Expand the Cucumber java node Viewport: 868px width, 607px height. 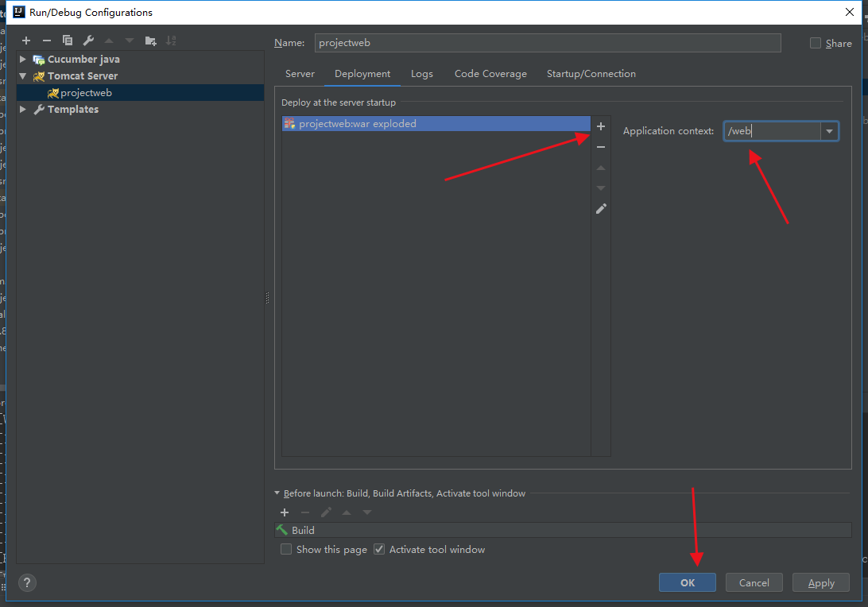coord(23,60)
